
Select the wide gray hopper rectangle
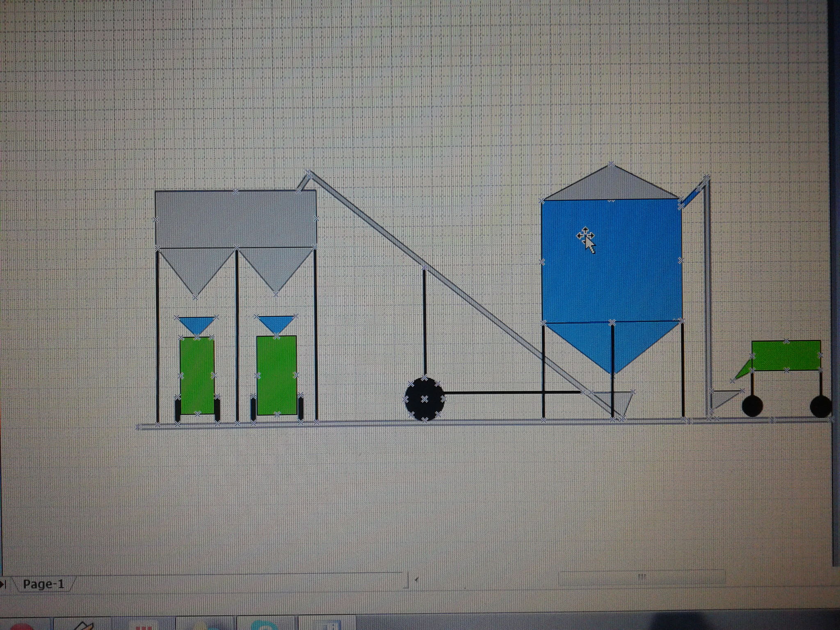tap(235, 218)
